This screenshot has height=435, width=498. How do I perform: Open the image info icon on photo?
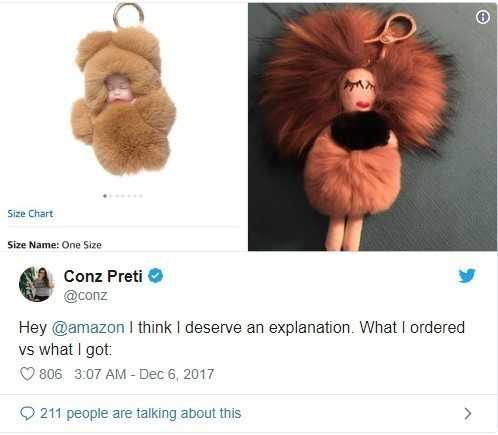[x=483, y=17]
